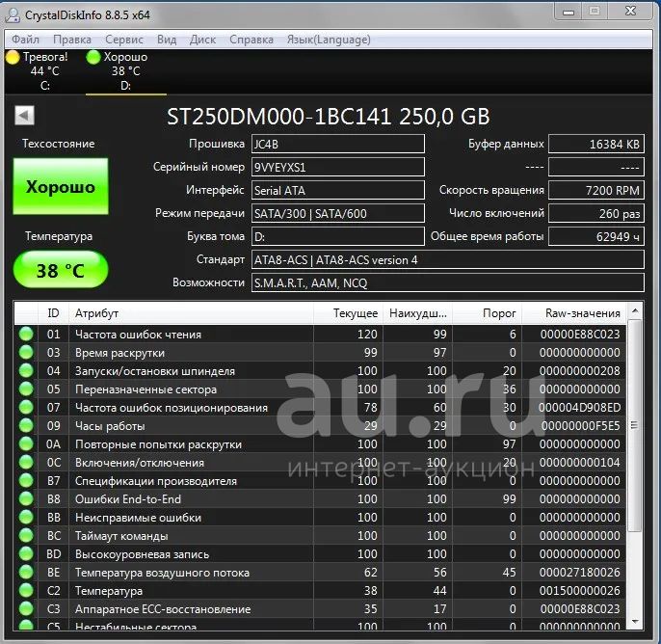Click the Raw-значения column header

point(574,313)
